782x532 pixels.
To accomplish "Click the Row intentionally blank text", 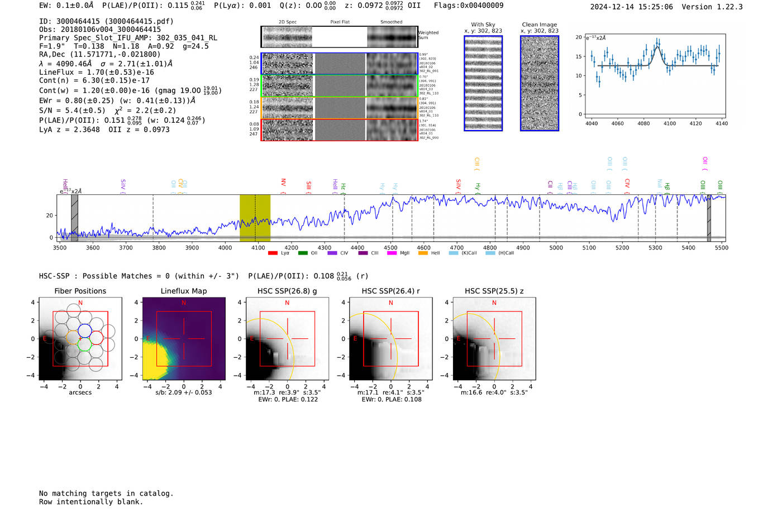I will (91, 502).
